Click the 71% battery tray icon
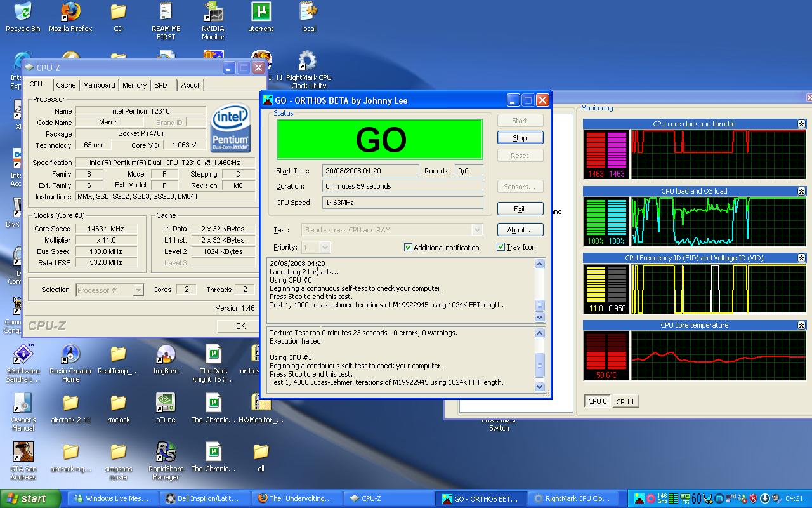The width and height of the screenshot is (812, 508). point(685,498)
